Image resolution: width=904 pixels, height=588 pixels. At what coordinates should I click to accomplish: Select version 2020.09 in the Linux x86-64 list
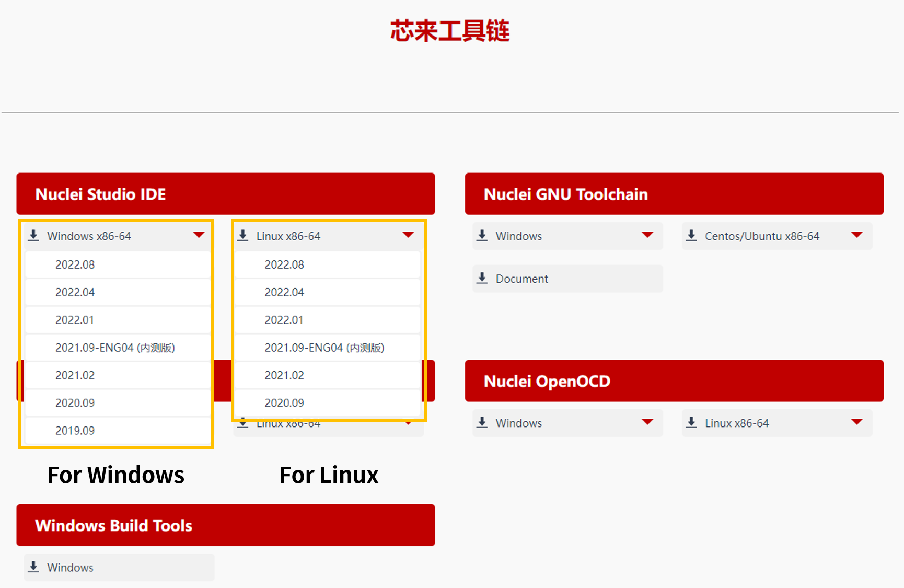coord(327,403)
